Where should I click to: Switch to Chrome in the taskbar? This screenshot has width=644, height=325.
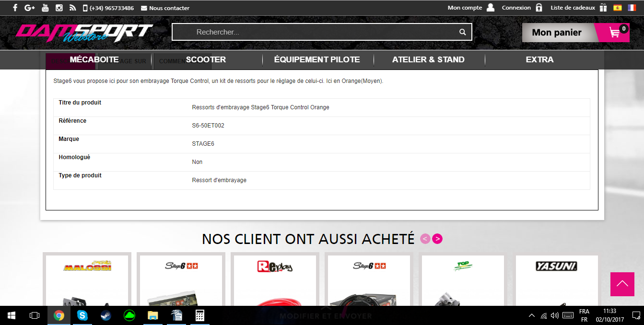(x=59, y=315)
